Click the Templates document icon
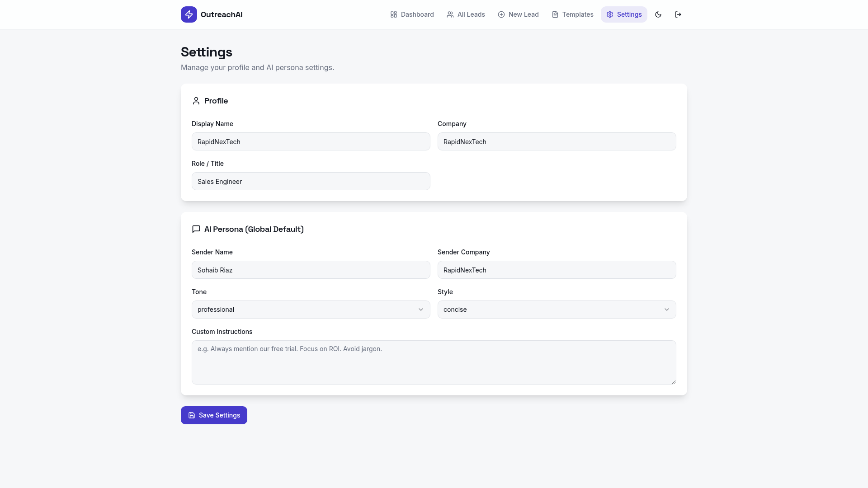This screenshot has width=868, height=488. (555, 14)
